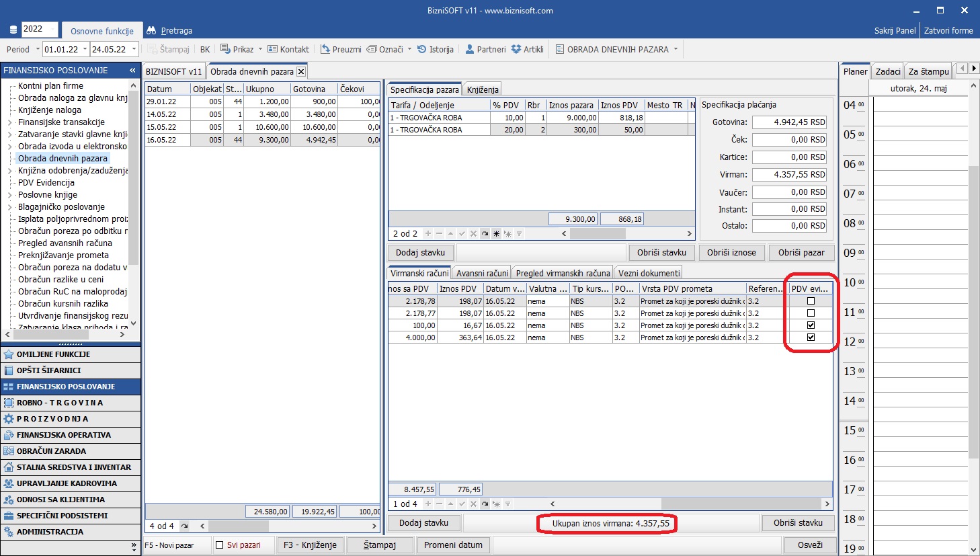Image resolution: width=980 pixels, height=556 pixels.
Task: Enable the Svi pazari checkbox
Action: point(219,545)
